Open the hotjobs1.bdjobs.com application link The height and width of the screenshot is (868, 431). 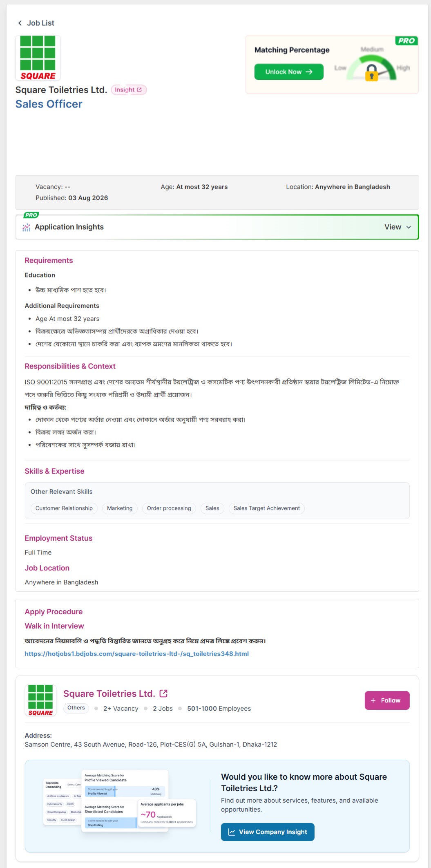coord(137,654)
